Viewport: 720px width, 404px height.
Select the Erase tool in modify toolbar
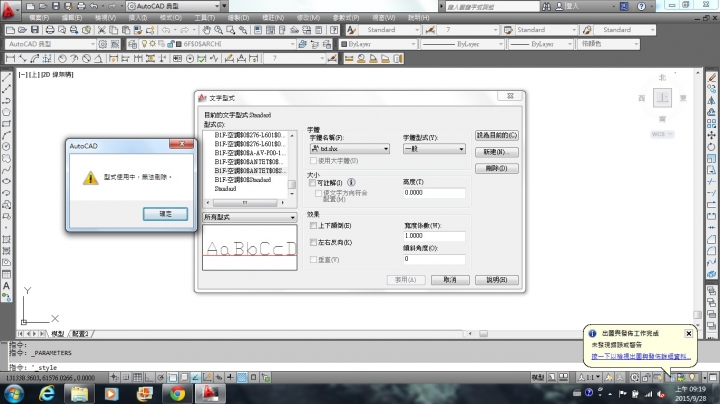pyautogui.click(x=712, y=77)
